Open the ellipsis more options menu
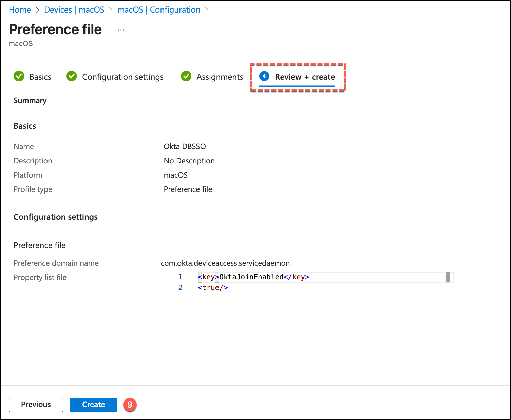Viewport: 511px width, 420px height. [x=121, y=30]
